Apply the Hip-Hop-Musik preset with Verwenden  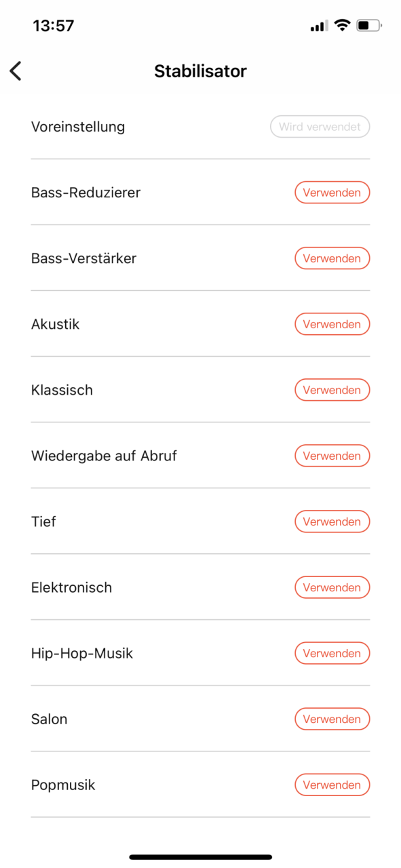(332, 653)
